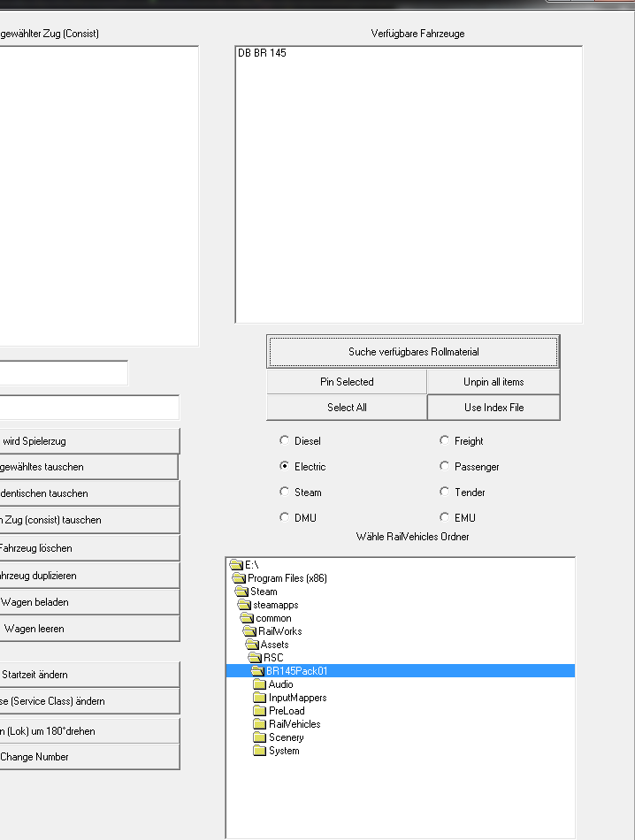
Task: Click the RSC folder icon
Action: tap(255, 658)
